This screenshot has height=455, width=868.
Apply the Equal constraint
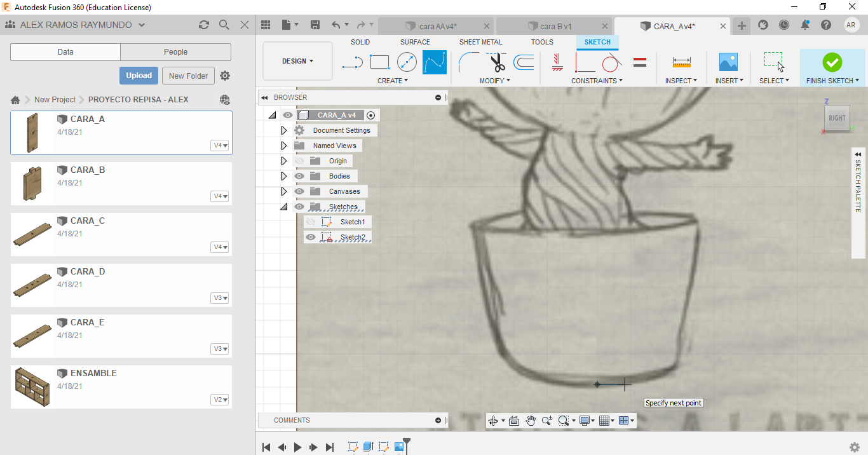[x=640, y=62]
